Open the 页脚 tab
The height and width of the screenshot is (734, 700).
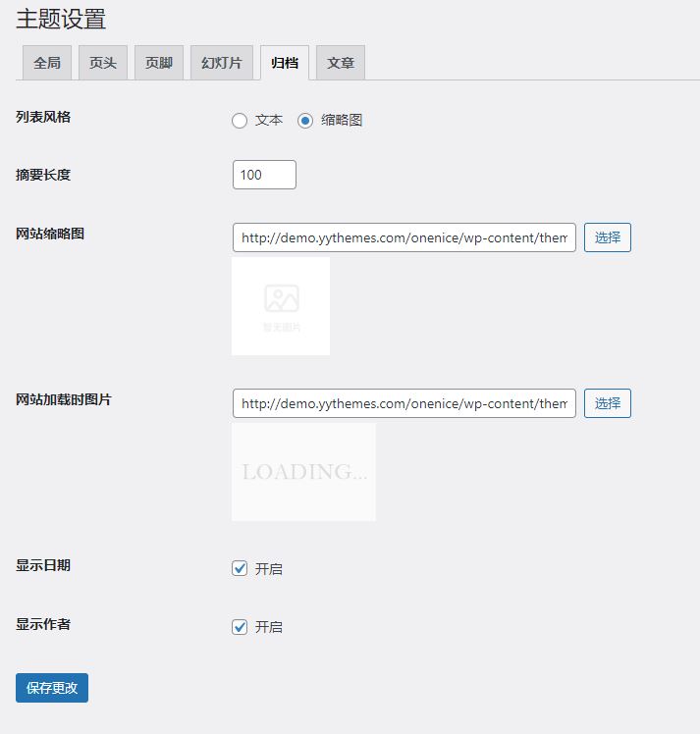click(x=159, y=63)
